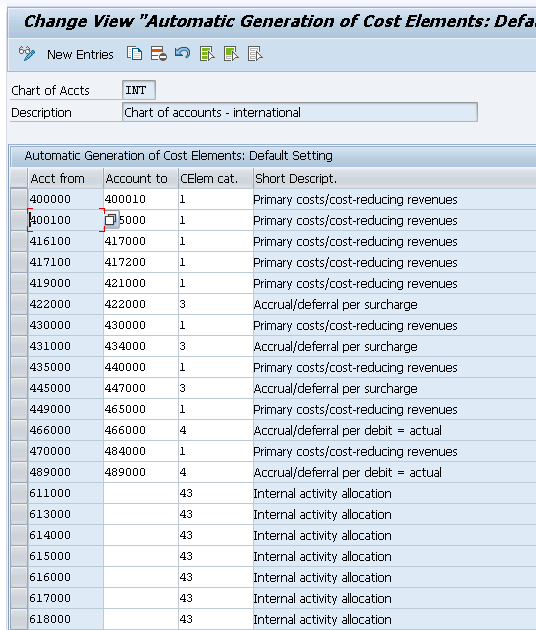Image resolution: width=536 pixels, height=630 pixels.
Task: Click the Delete row icon
Action: click(x=159, y=53)
